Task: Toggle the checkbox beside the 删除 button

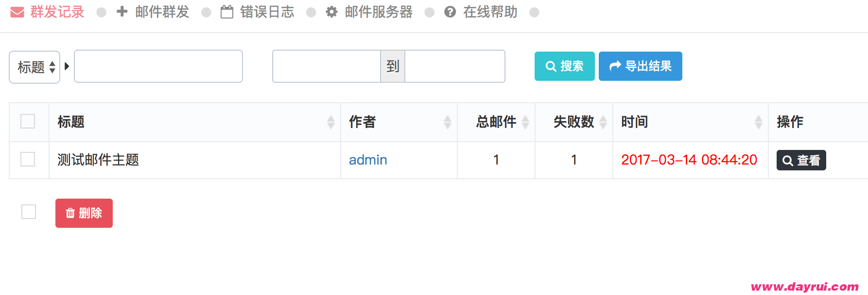Action: [29, 212]
